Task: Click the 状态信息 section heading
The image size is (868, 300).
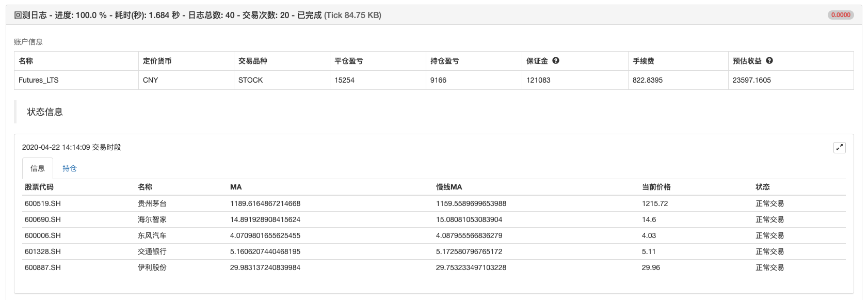Action: 45,112
